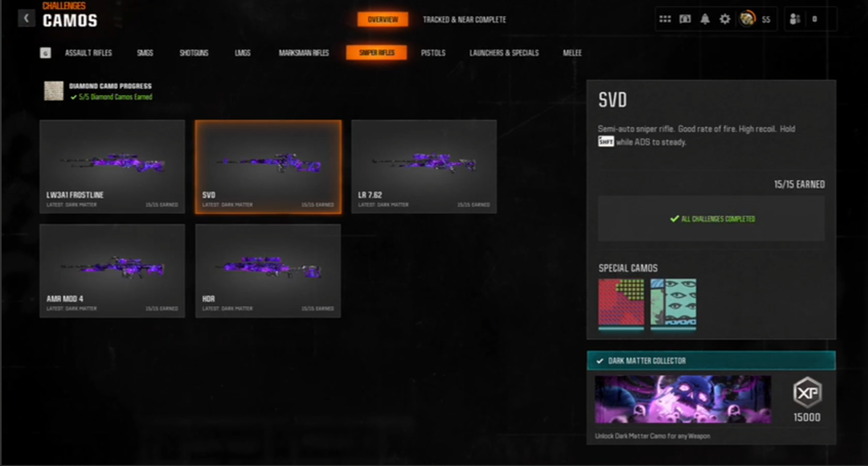The width and height of the screenshot is (868, 466).
Task: Click the SS player name label
Action: click(766, 20)
